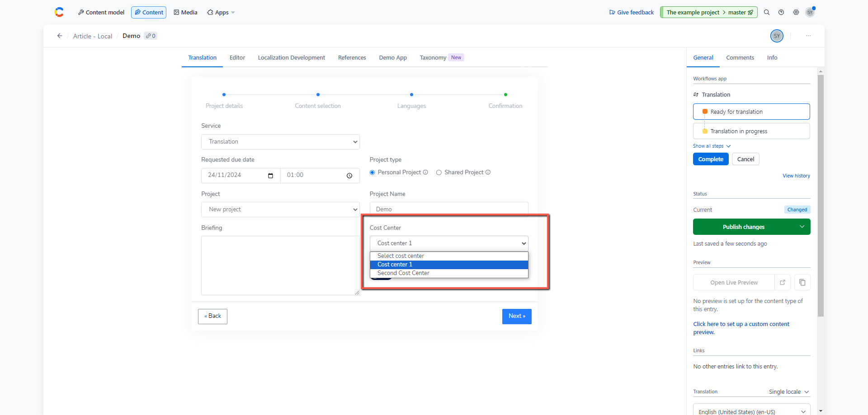Click the workflow Cancel button
The height and width of the screenshot is (415, 868).
click(745, 159)
